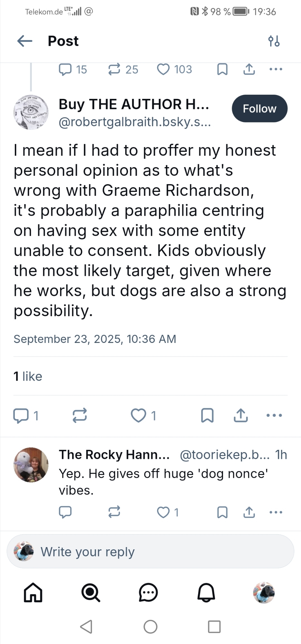Open more options on The Rocky Hann reply

pos(276,512)
